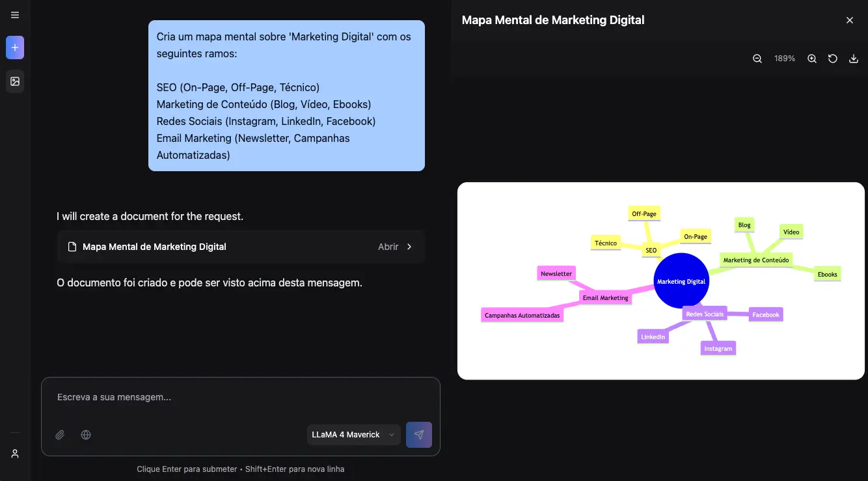Select the Off-Page node
The image size is (868, 481).
pyautogui.click(x=644, y=213)
